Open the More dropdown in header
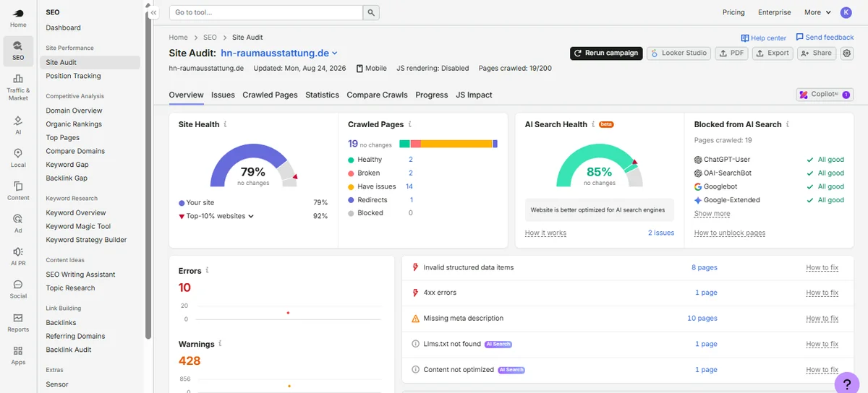868x393 pixels. coord(817,12)
